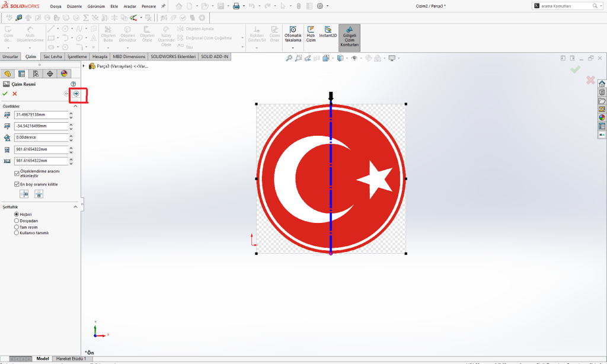Viewport: 607px width, 364px height.
Task: Open the Appearances tab in the right task pane
Action: [x=602, y=117]
